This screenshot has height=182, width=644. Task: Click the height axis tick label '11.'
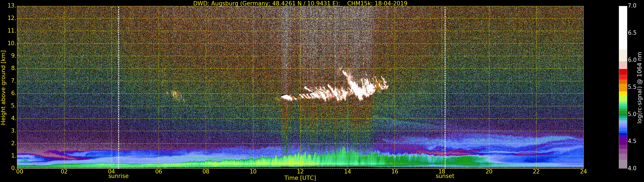point(12,31)
